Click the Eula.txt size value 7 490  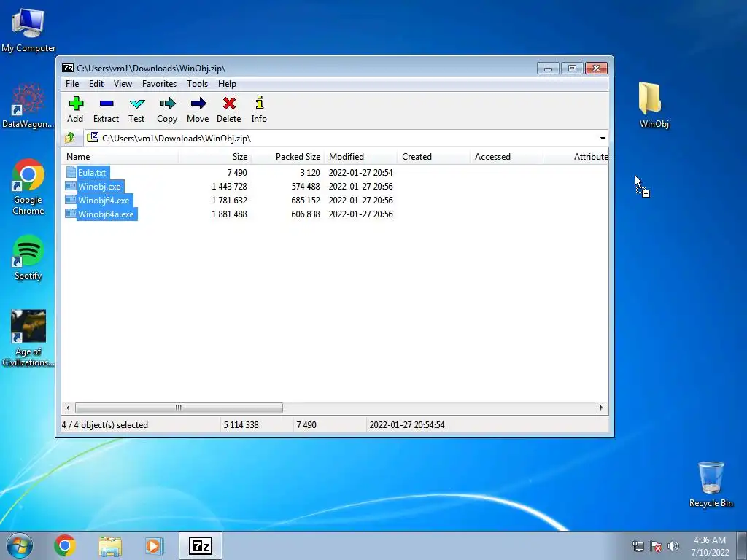pyautogui.click(x=237, y=172)
